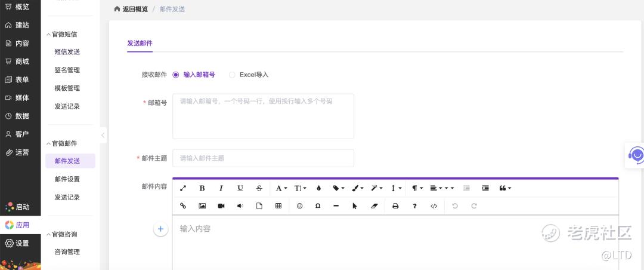Open the text color picker
This screenshot has height=270, width=644.
318,188
